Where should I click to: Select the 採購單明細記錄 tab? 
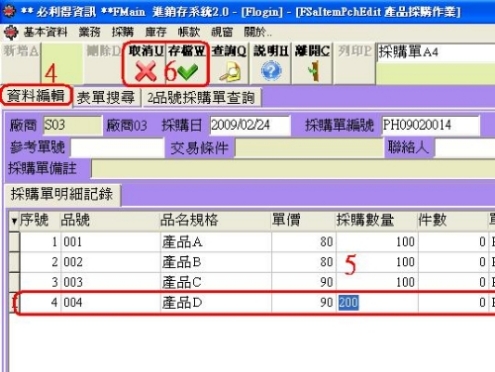62,194
